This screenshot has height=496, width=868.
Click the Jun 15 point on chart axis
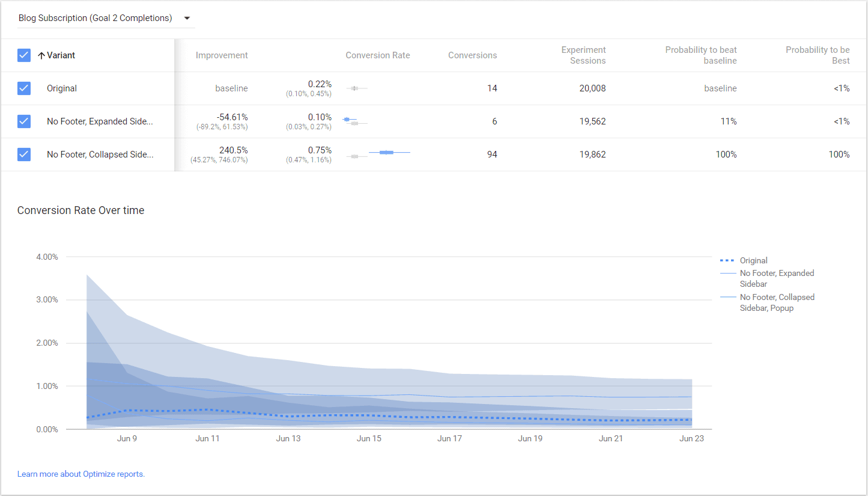369,438
